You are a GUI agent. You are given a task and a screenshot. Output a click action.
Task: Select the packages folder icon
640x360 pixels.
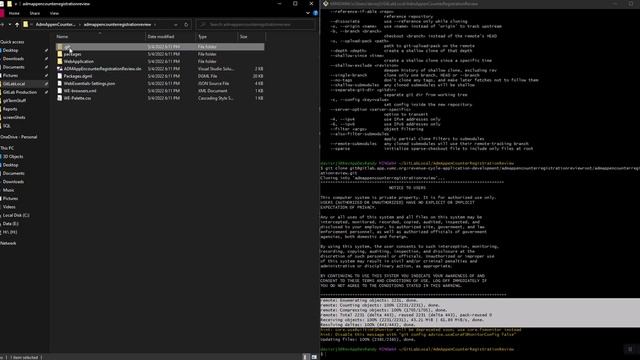point(60,54)
